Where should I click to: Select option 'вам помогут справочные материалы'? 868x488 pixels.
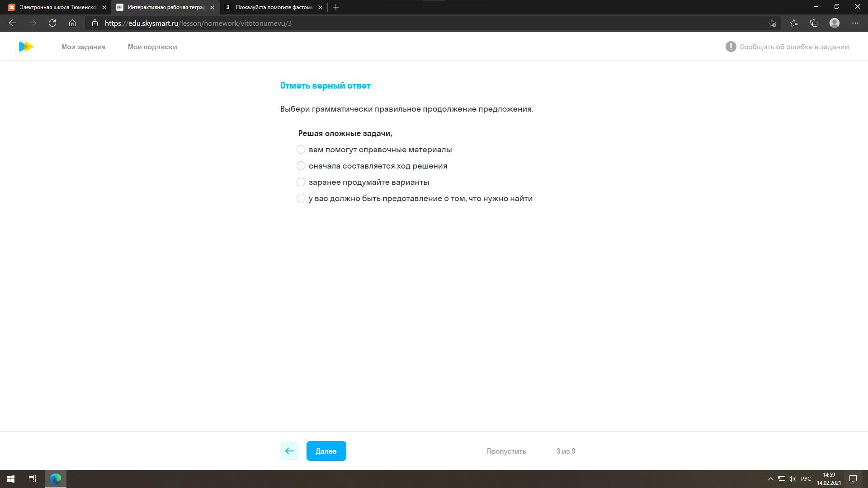click(301, 150)
